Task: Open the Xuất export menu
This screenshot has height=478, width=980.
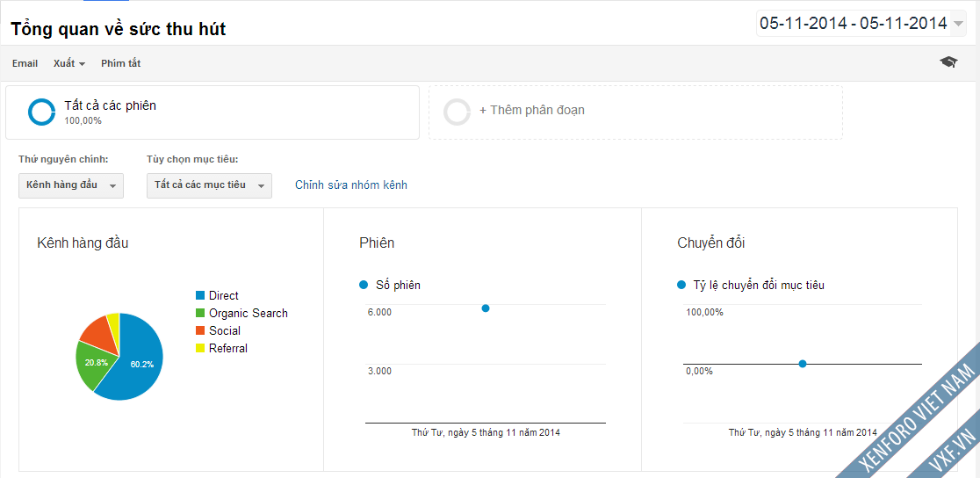Action: pos(69,63)
